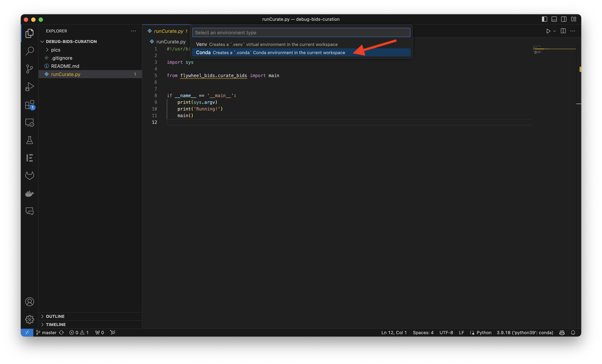Synchronize changes icon in status bar
Screen dimensions: 602x364
61,332
